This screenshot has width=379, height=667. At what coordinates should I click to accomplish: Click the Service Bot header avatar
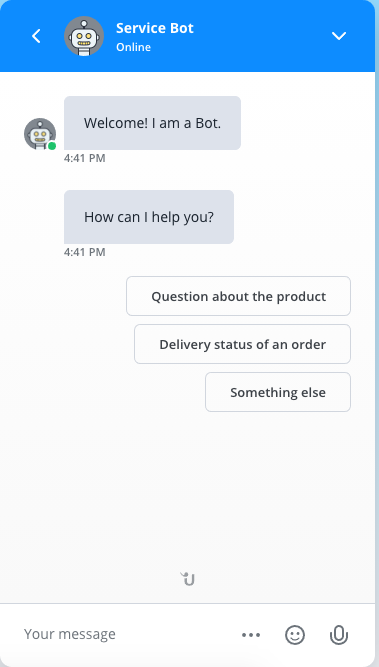click(84, 36)
